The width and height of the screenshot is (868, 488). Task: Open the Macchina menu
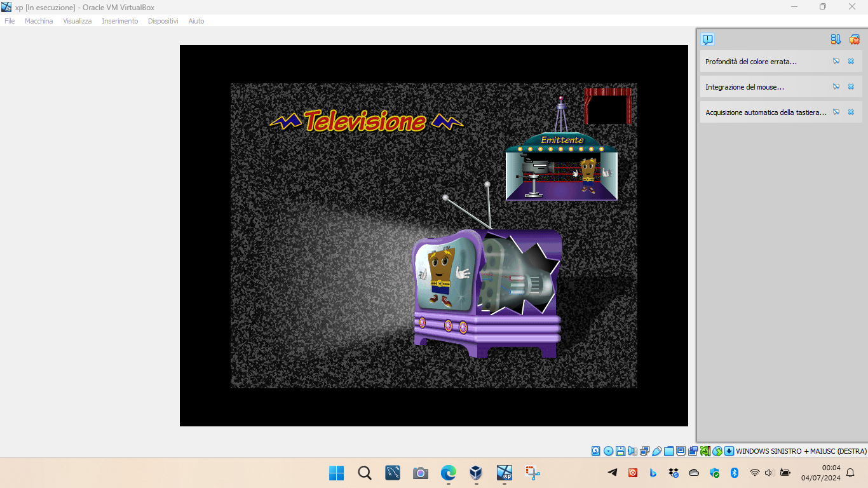pos(39,21)
